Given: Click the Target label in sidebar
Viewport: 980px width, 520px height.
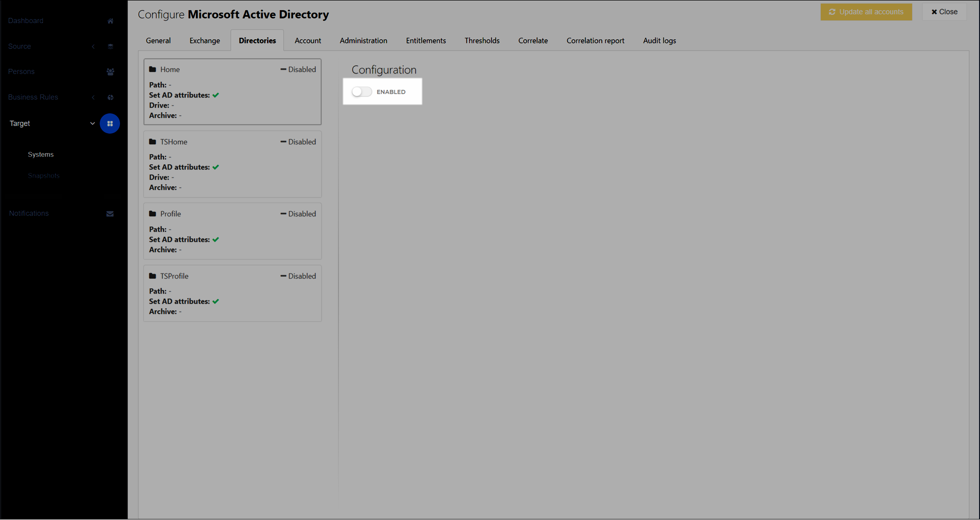Looking at the screenshot, I should (20, 123).
